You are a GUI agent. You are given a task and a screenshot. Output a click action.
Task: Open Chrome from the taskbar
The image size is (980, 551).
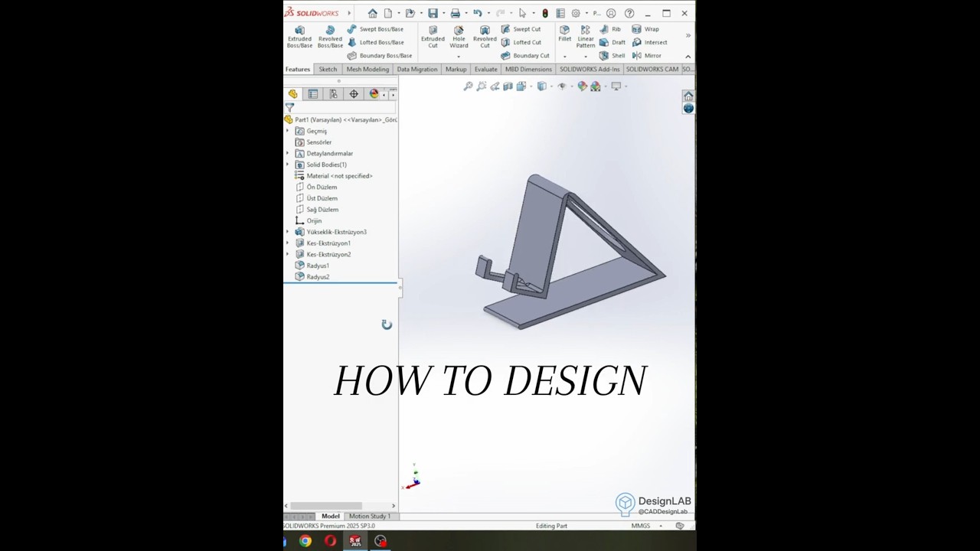coord(305,541)
